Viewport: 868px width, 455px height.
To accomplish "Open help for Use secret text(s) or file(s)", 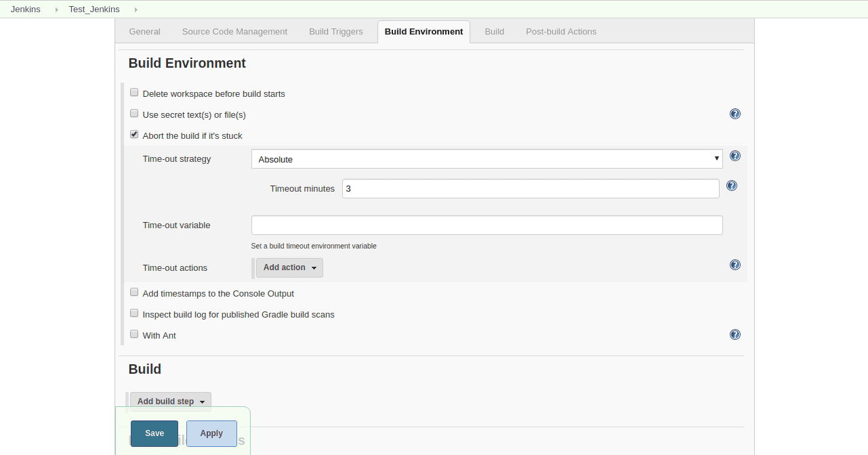I will (735, 114).
